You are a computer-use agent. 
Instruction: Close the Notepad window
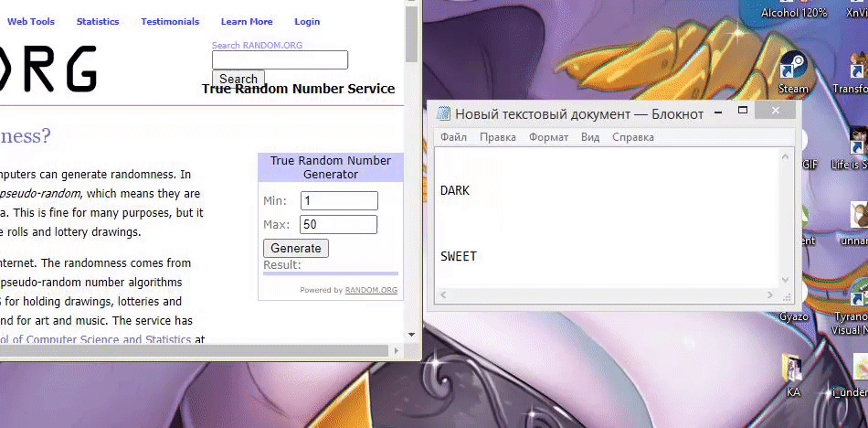coord(776,111)
